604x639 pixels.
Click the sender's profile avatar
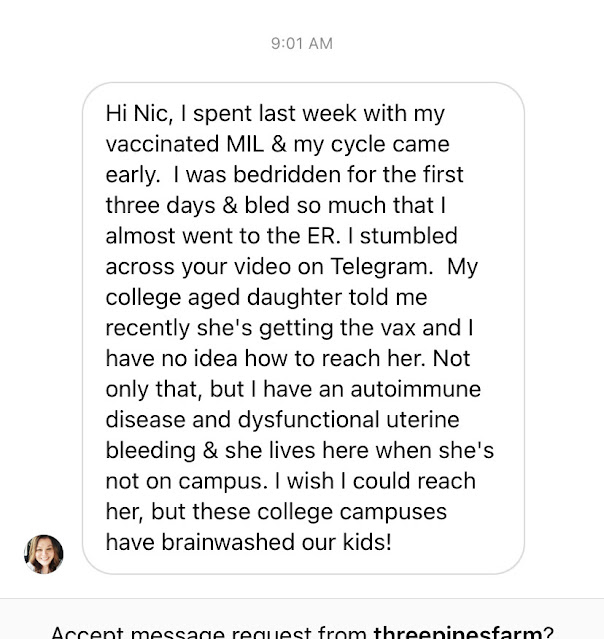pyautogui.click(x=44, y=553)
